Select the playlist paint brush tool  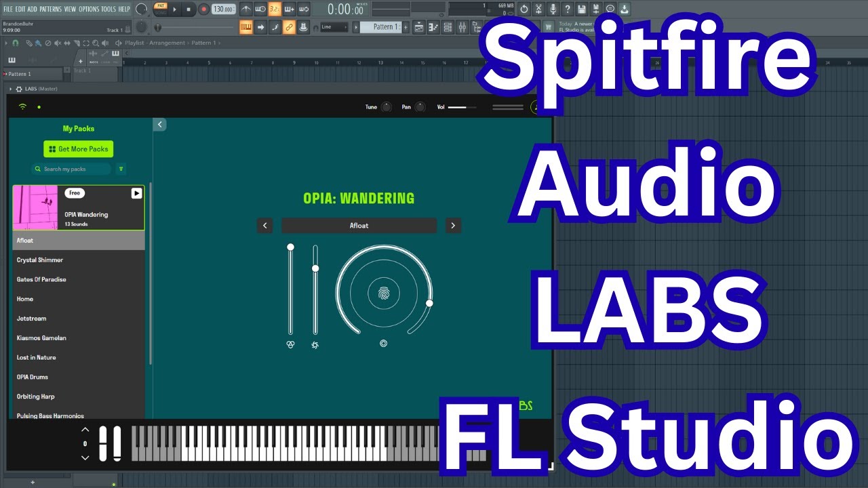point(39,43)
